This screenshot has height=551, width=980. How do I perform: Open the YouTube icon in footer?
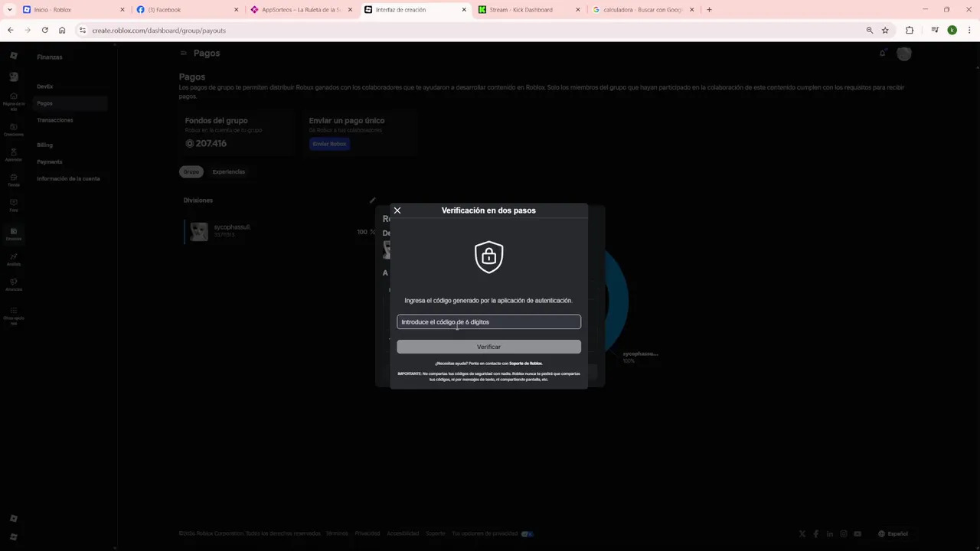click(857, 533)
